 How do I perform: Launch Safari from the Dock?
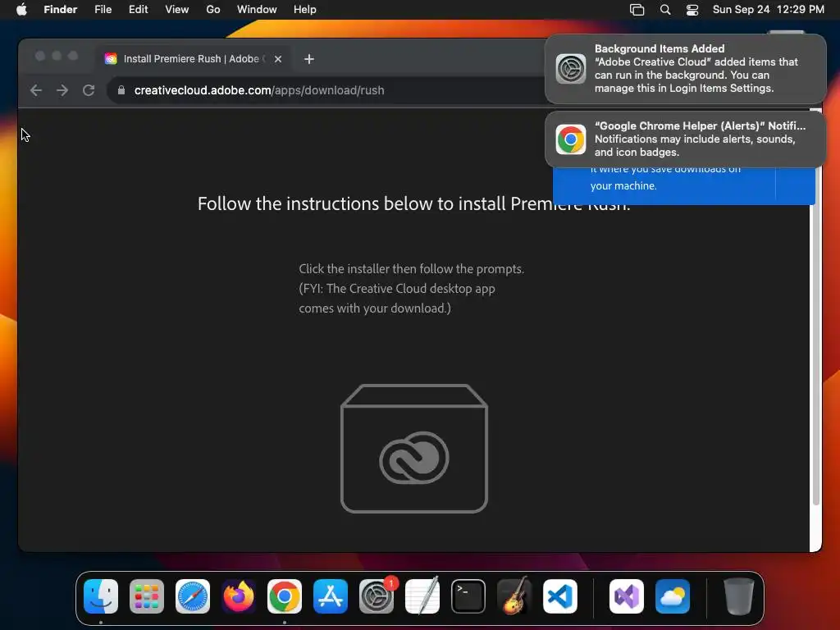tap(193, 596)
